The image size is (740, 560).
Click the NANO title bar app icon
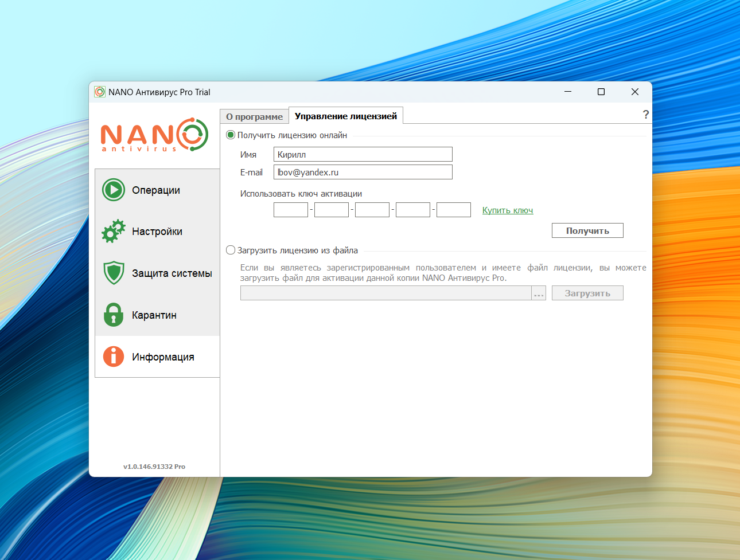(100, 92)
